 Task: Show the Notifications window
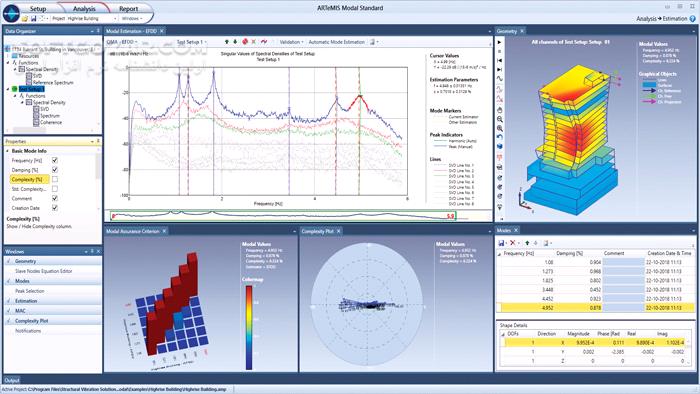click(28, 331)
